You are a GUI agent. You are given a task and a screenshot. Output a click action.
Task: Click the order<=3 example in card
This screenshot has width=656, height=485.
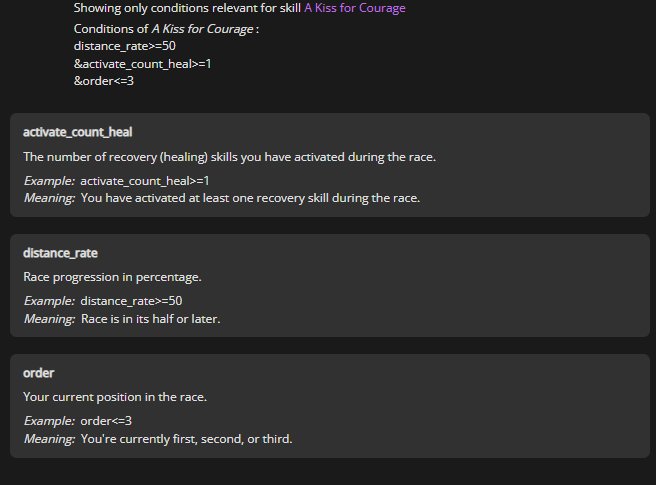tap(106, 421)
